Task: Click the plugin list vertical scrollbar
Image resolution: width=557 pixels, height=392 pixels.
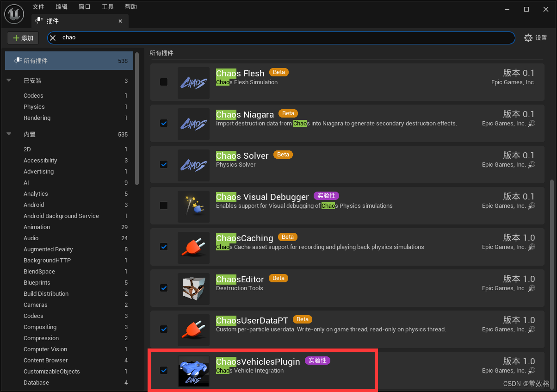Action: point(551,284)
